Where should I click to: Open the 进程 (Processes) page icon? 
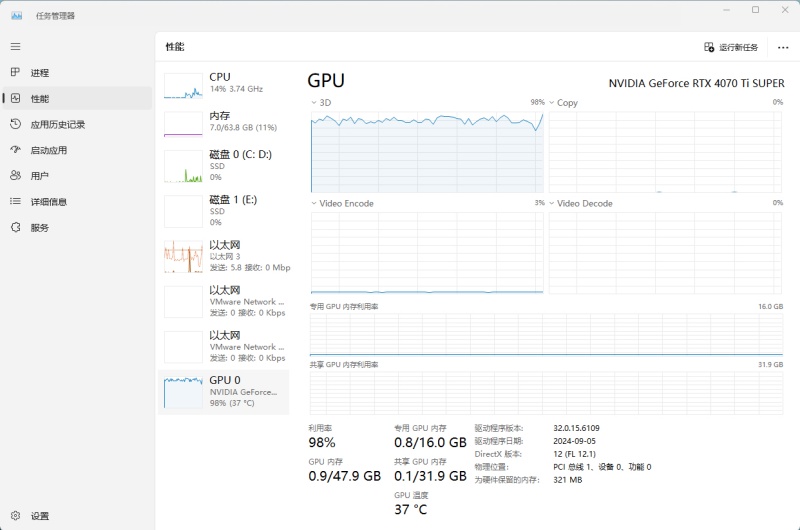point(15,72)
